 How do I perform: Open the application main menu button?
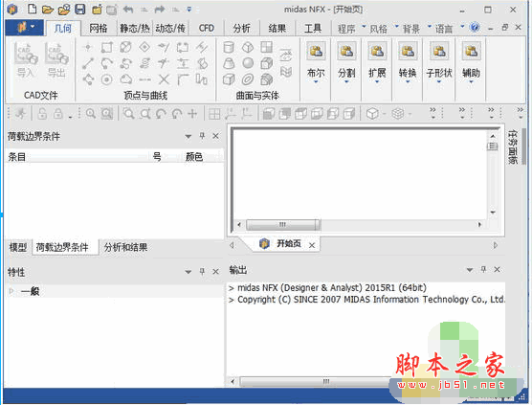click(25, 27)
